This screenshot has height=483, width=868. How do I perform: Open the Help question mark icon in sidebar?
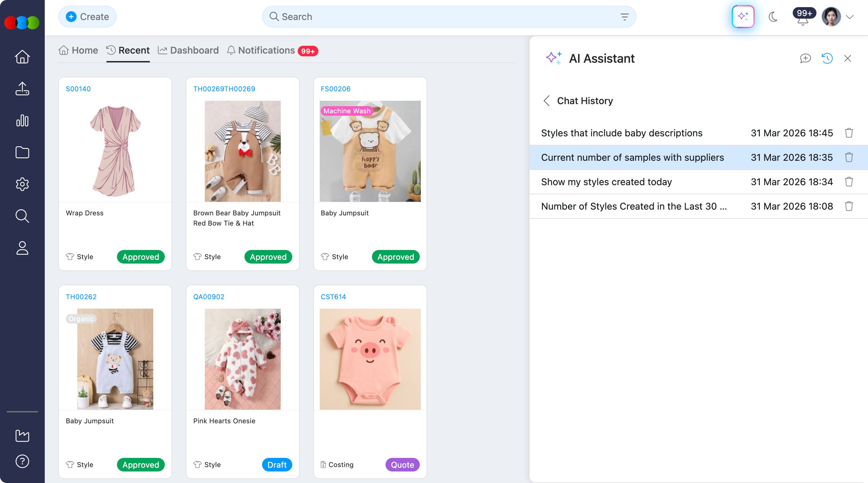[x=22, y=461]
